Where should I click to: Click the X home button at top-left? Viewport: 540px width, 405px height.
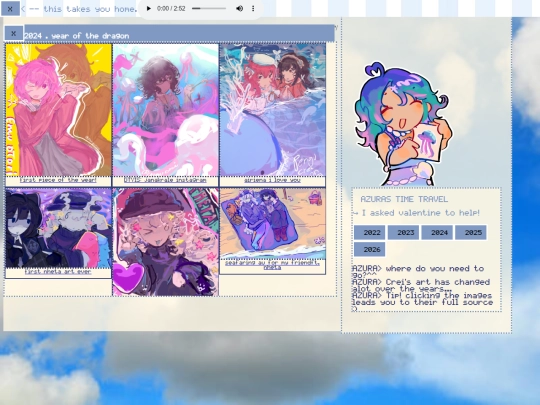[x=10, y=9]
